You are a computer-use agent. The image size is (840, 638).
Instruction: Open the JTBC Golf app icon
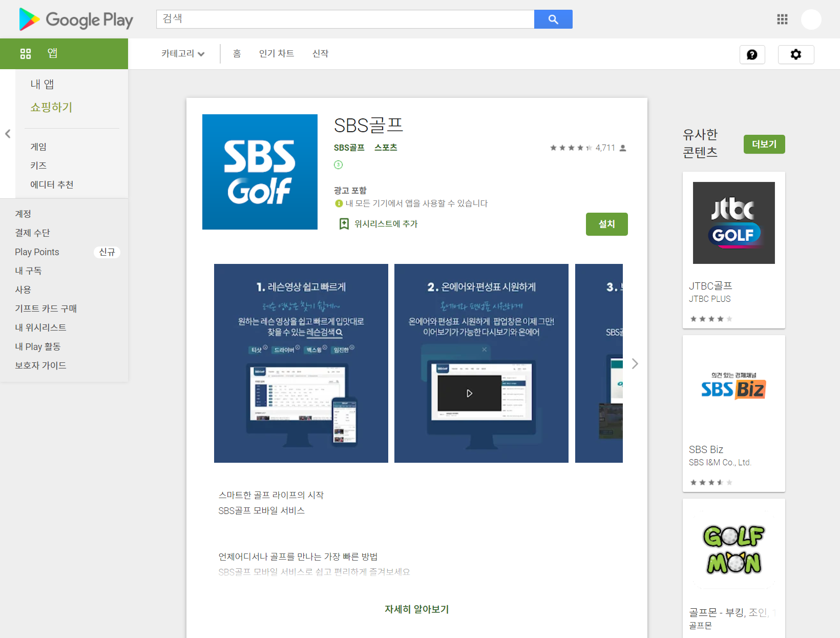734,223
